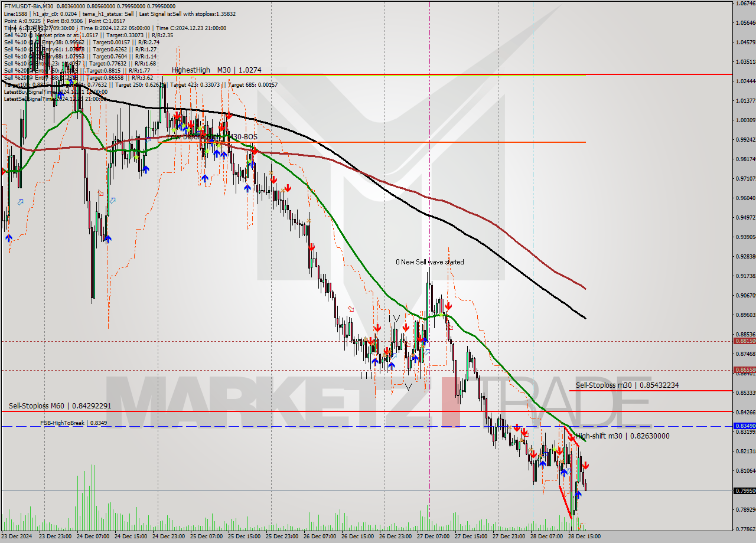This screenshot has height=543, width=756.
Task: Click the LatestSellSignalTime info line
Action: 56,99
